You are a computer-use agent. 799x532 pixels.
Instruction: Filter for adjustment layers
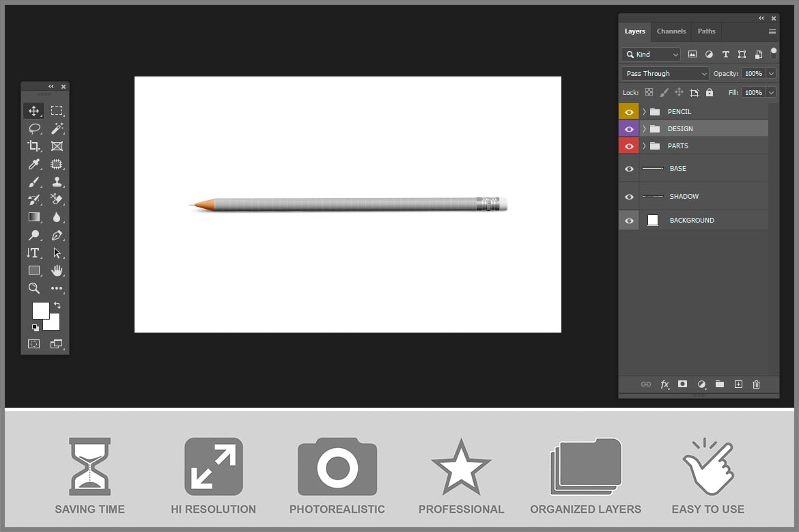coord(709,54)
